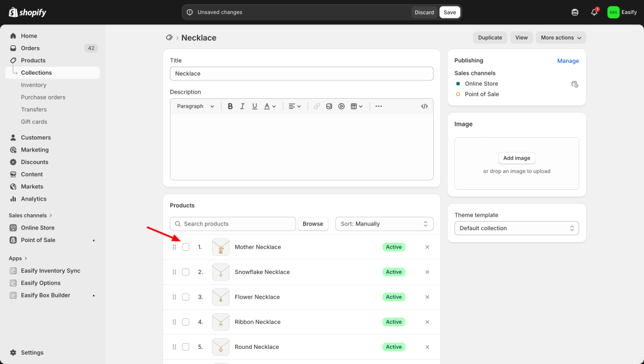644x364 pixels.
Task: Go to Analytics in the sidebar
Action: (x=33, y=199)
